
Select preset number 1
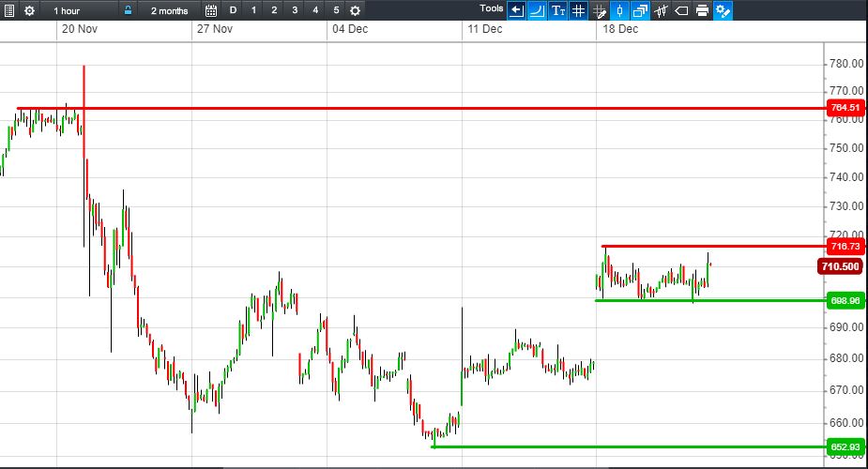click(x=253, y=10)
